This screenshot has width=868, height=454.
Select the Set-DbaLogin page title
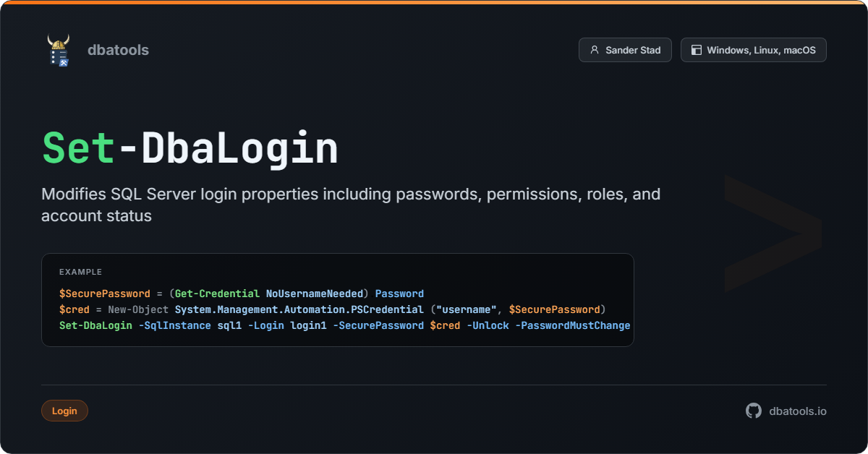coord(190,148)
